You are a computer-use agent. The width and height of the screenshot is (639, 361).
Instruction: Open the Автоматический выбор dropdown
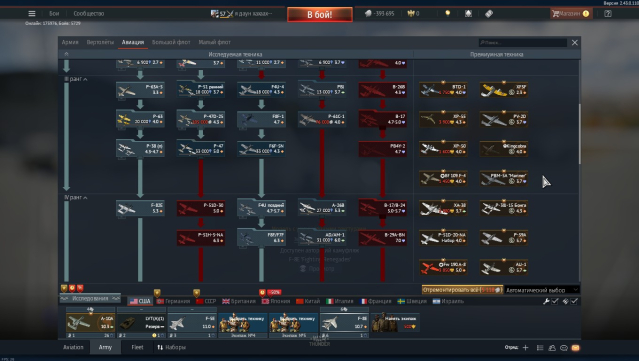(x=542, y=290)
